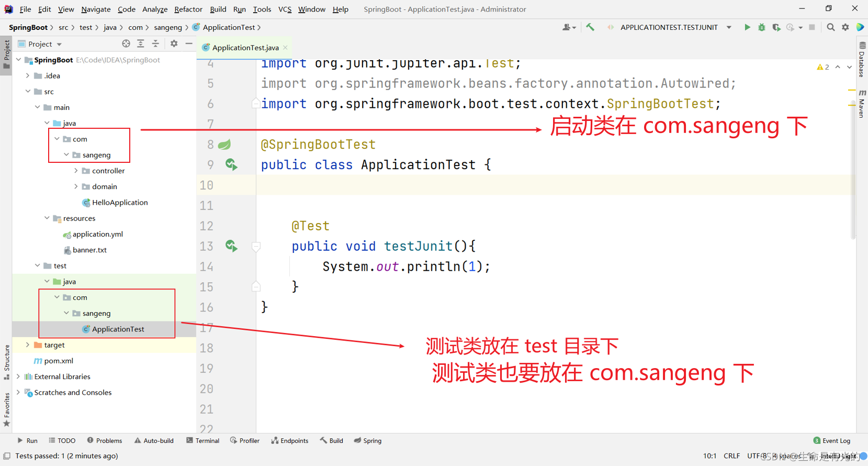The height and width of the screenshot is (466, 868).
Task: Jump to previous highlighted problem arrow
Action: pos(838,67)
